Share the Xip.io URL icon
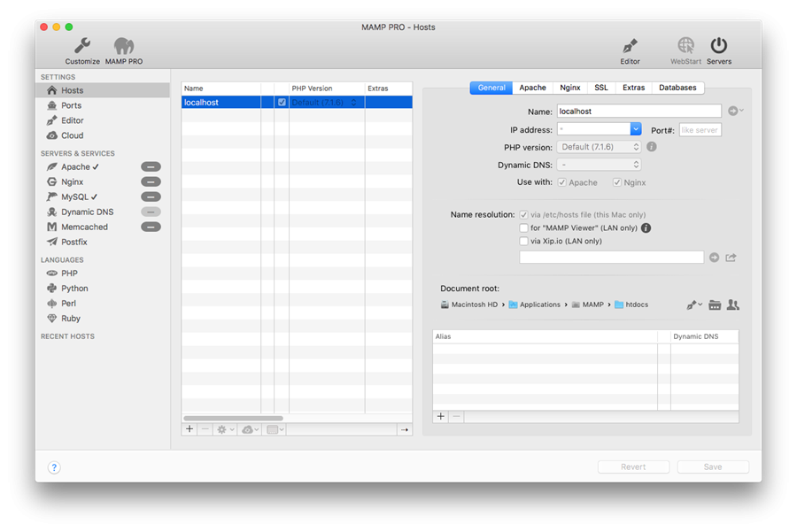The width and height of the screenshot is (797, 532). pos(731,258)
